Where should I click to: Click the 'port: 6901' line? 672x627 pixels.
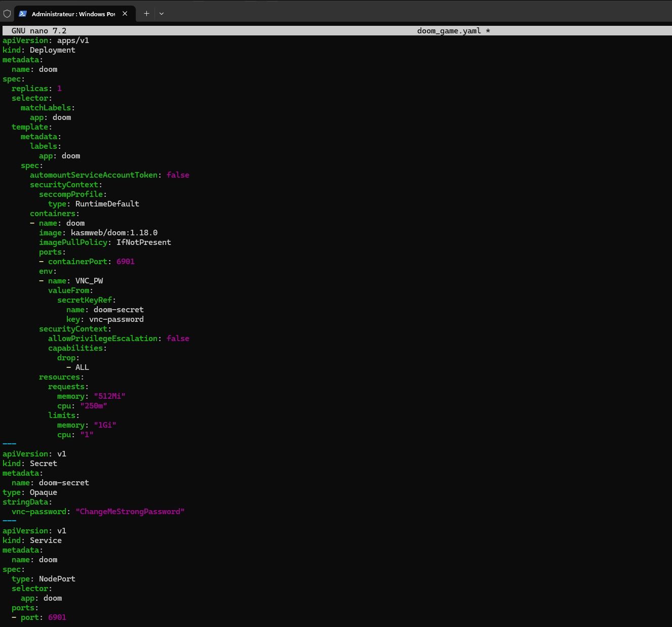tap(39, 617)
